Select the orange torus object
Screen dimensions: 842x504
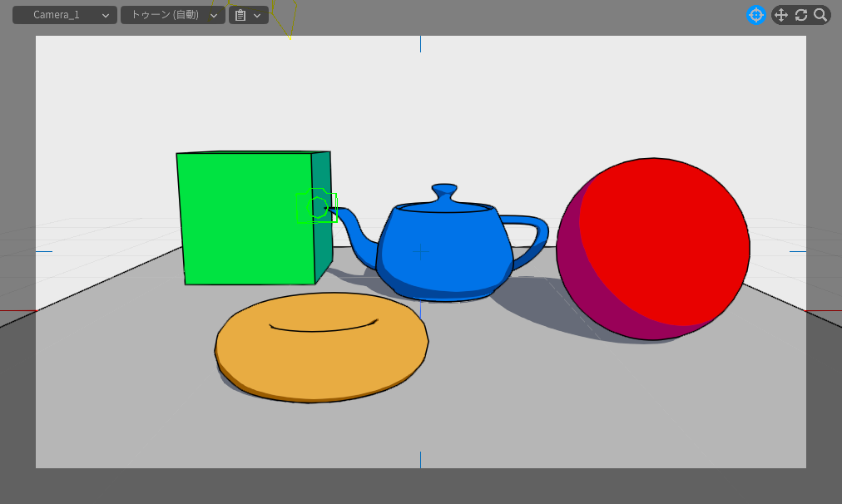[320, 358]
